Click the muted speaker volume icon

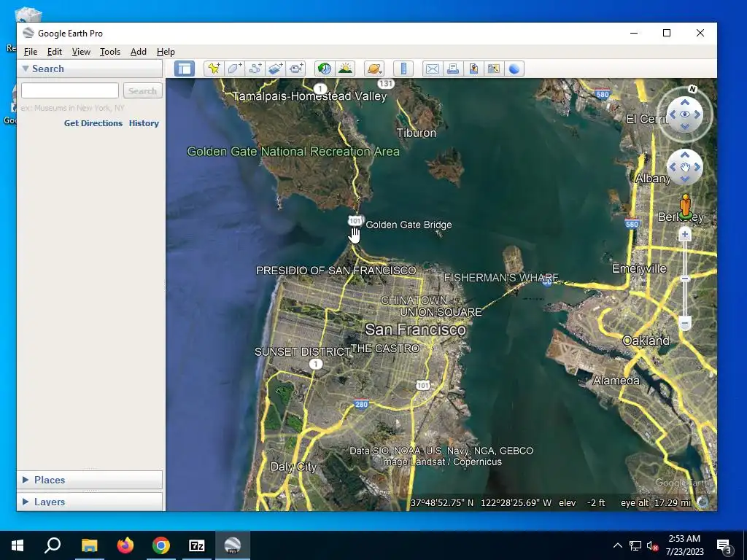pos(652,545)
